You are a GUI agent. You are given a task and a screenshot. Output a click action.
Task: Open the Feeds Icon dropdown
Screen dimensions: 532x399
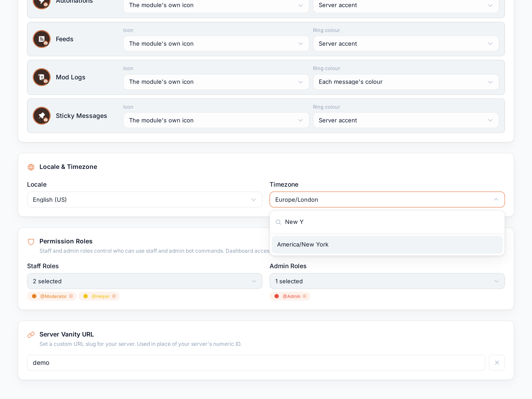point(216,43)
